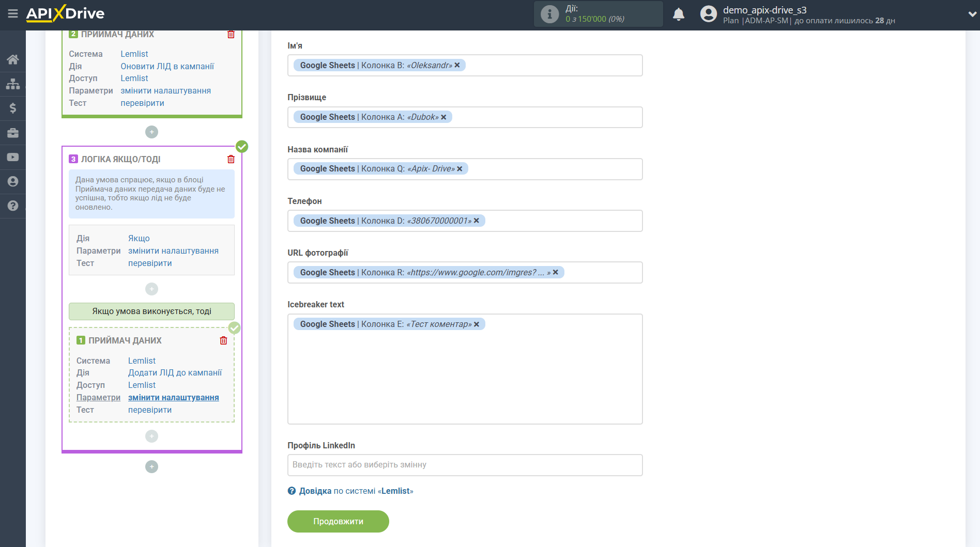This screenshot has width=980, height=547.
Task: Remove the Apix-Drive variable tag
Action: point(460,169)
